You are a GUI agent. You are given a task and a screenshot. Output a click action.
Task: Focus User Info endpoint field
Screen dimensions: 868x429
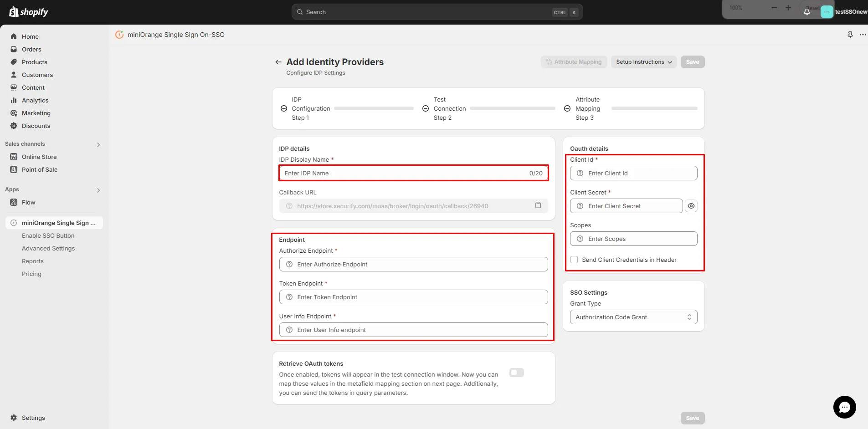(x=413, y=330)
